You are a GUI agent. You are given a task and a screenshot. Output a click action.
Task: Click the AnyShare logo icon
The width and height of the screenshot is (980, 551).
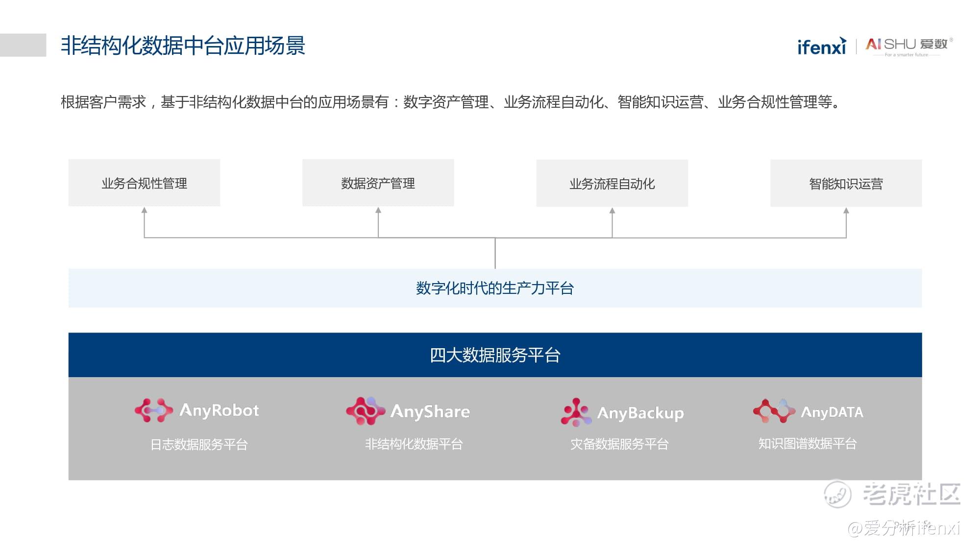[x=365, y=411]
